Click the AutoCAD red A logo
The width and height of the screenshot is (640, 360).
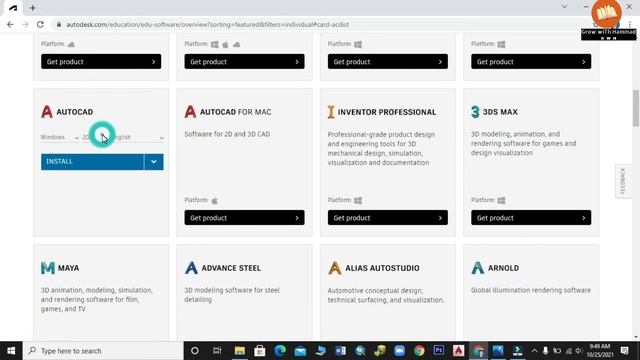point(47,111)
